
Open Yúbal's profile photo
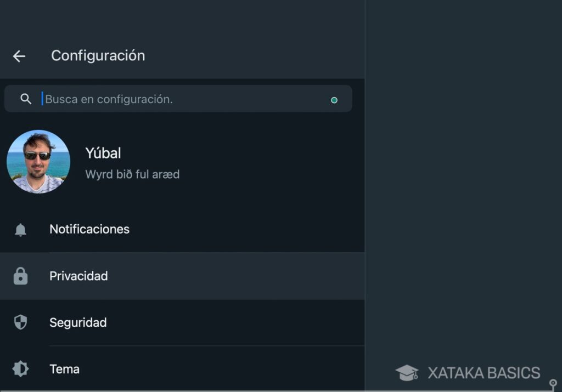point(38,162)
